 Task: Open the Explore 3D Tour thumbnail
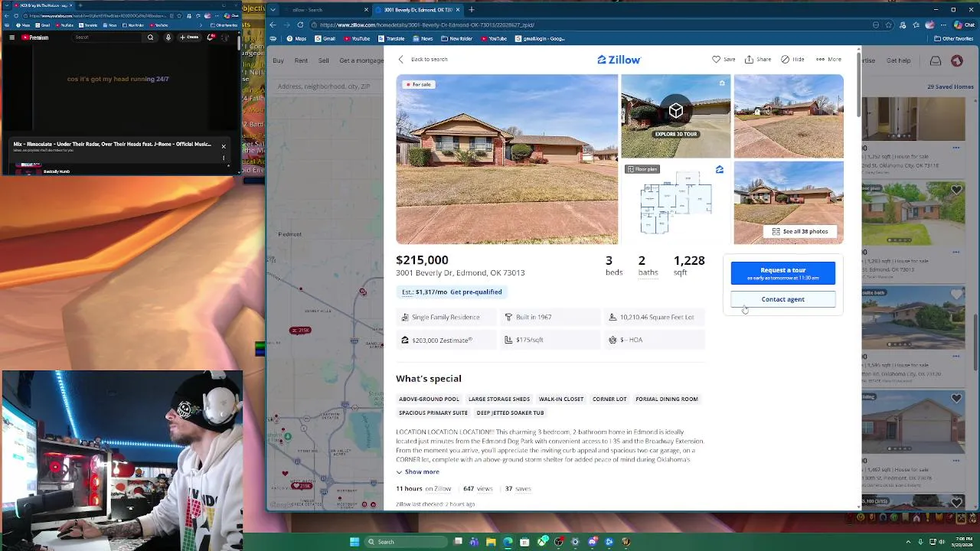(x=675, y=116)
